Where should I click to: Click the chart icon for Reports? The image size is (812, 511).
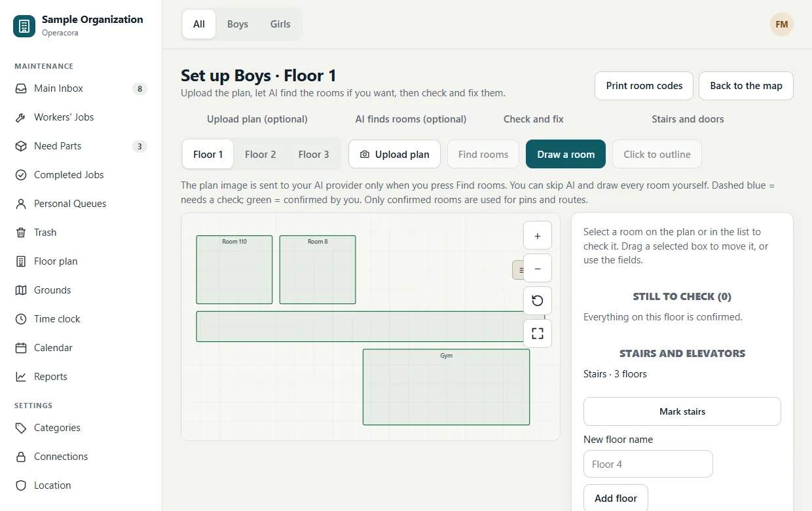click(x=21, y=377)
